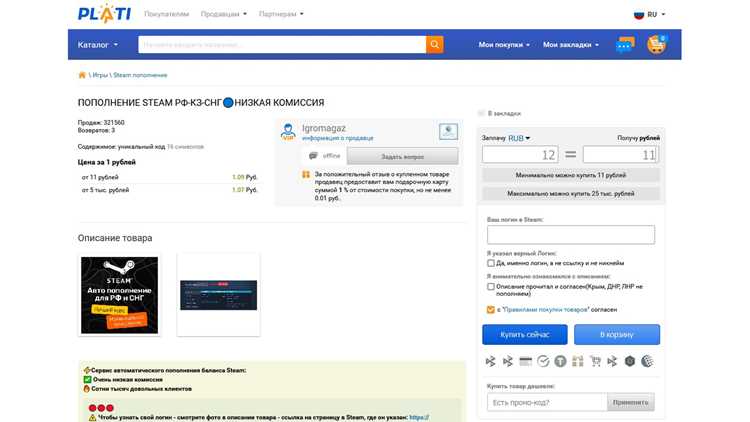
Task: Open the https link in the description
Action: tap(419, 417)
